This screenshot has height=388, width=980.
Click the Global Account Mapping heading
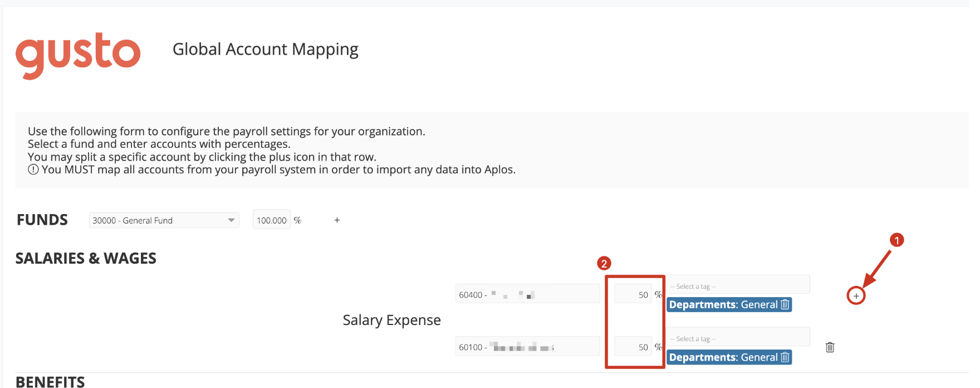tap(266, 50)
